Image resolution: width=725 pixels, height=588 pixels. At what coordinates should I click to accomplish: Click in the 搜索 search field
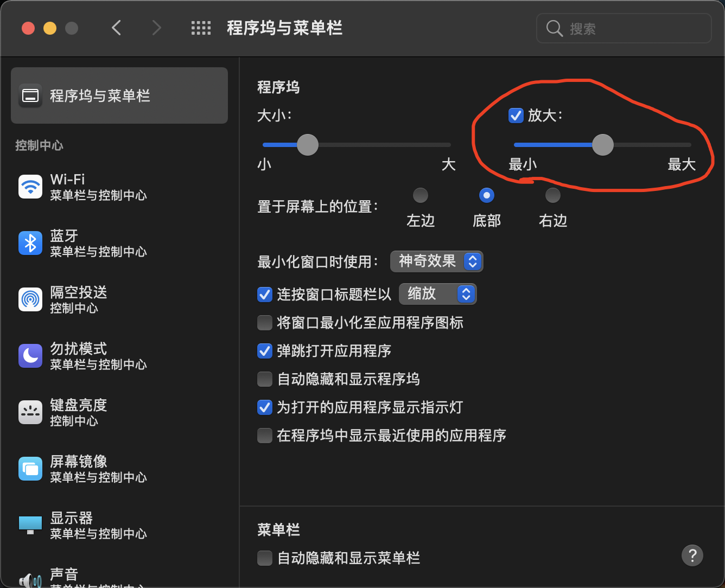coord(624,28)
